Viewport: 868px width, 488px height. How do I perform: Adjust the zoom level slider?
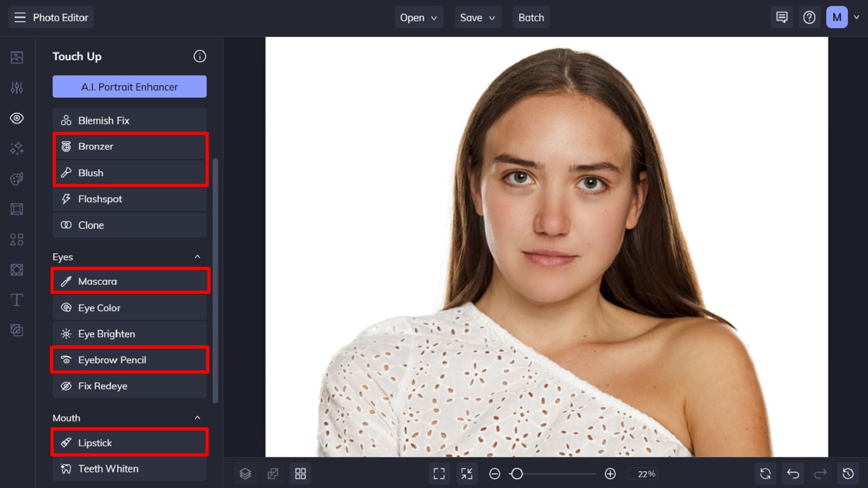point(516,473)
